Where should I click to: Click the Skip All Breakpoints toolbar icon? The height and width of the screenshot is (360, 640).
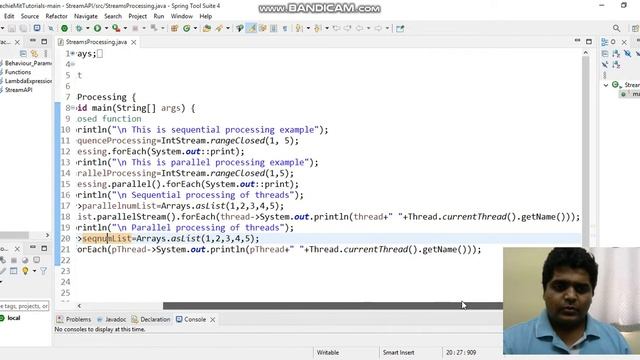[51, 28]
